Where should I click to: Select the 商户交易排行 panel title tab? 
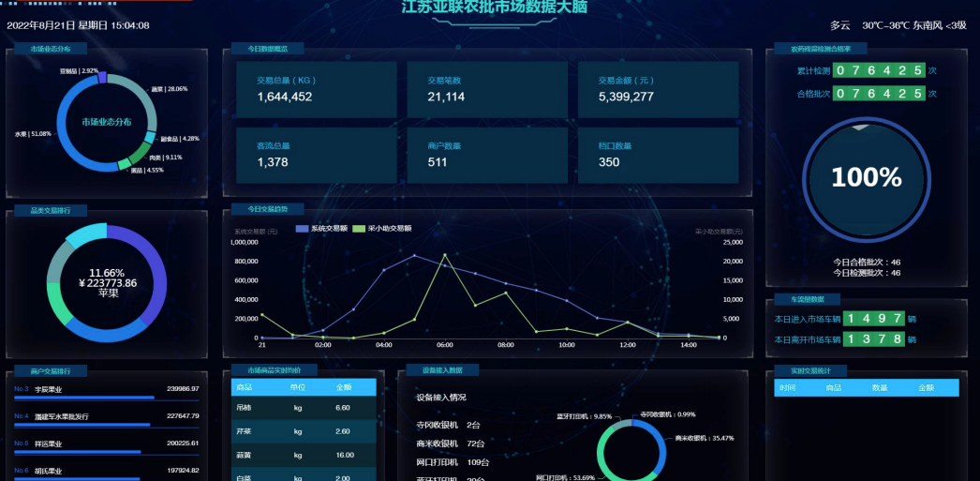pyautogui.click(x=51, y=371)
